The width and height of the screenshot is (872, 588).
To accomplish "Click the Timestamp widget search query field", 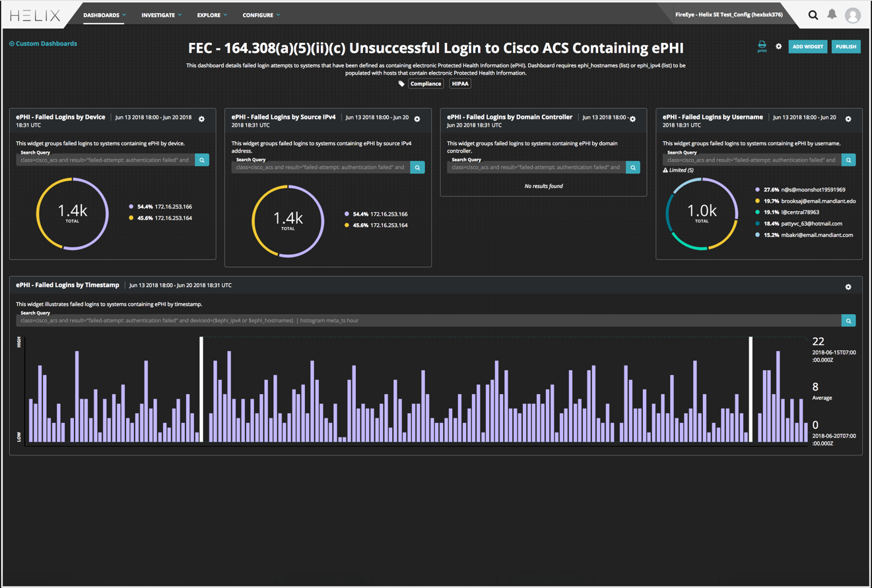I will click(x=429, y=321).
